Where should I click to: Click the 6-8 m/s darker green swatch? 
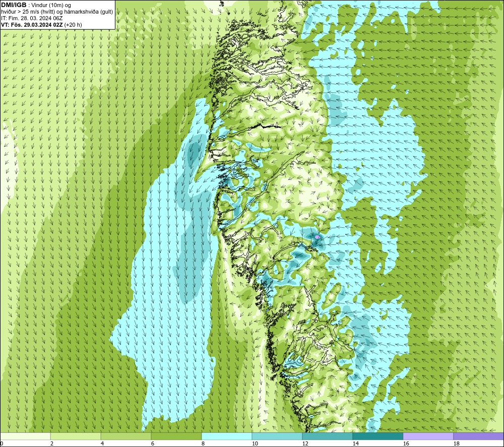[176, 436]
